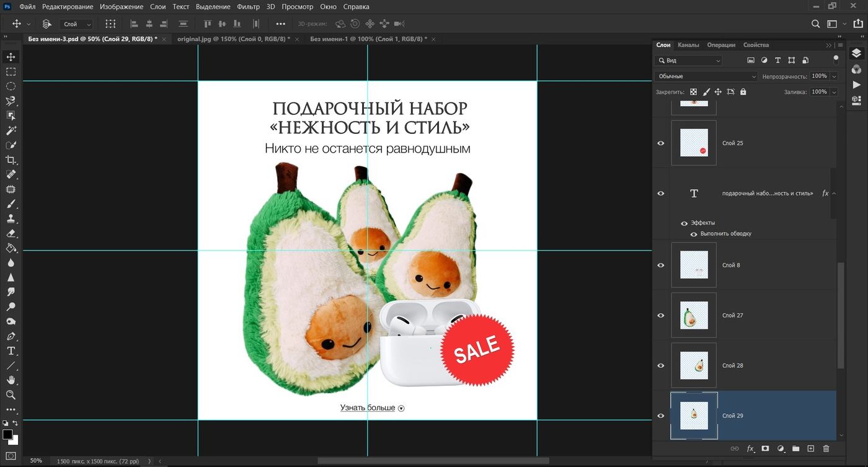Image resolution: width=868 pixels, height=467 pixels.
Task: Open the Непрозрачность slider dropdown arrow
Action: click(x=834, y=76)
